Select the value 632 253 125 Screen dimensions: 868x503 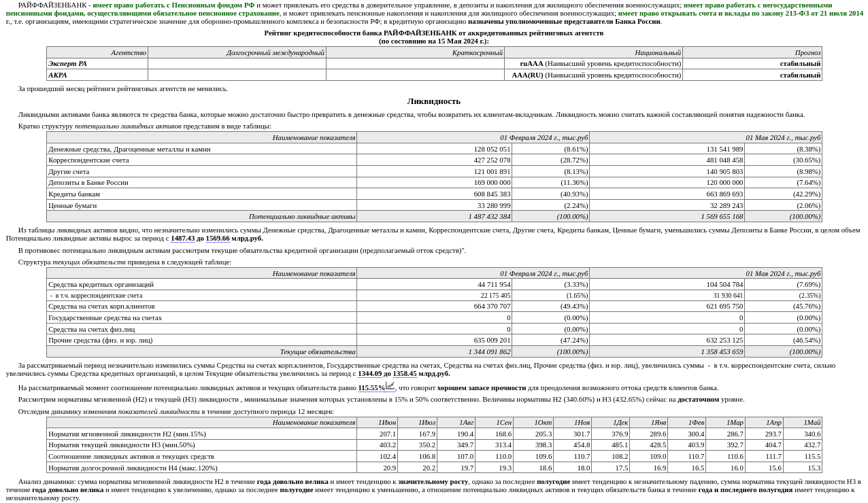724,340
